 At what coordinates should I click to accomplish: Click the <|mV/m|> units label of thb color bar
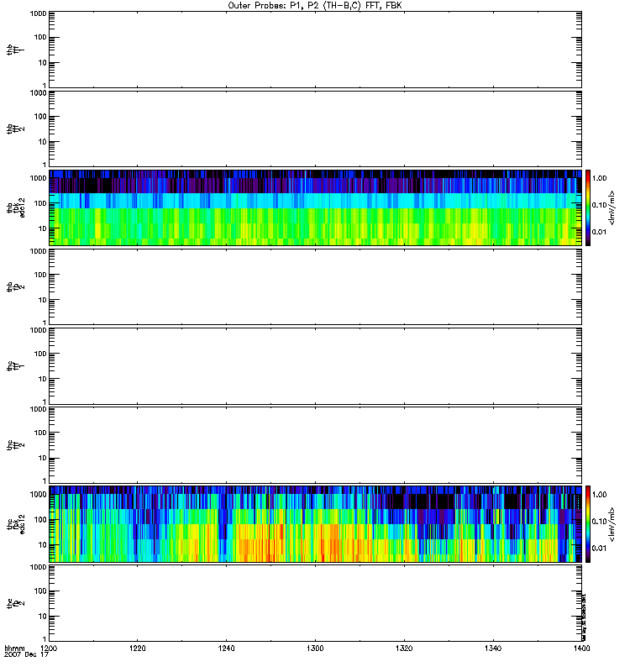[x=612, y=207]
